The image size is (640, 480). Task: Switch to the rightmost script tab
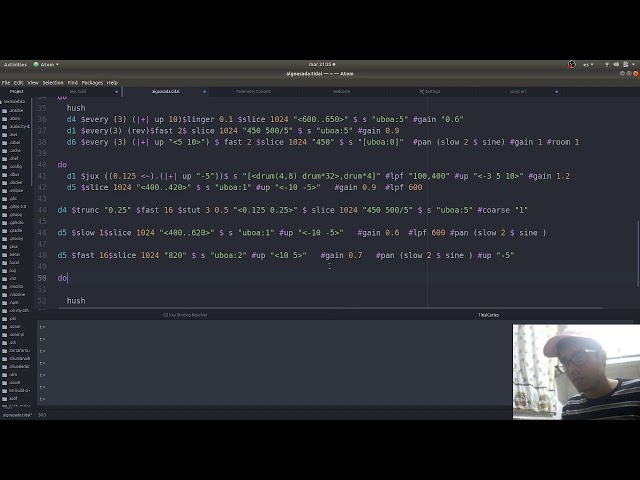tap(518, 91)
